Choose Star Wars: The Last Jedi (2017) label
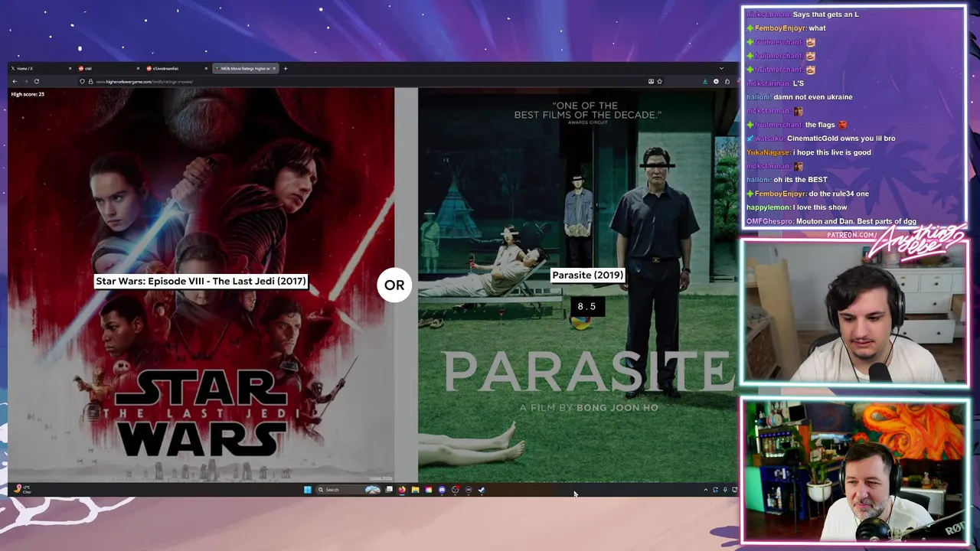The height and width of the screenshot is (551, 980). click(201, 281)
